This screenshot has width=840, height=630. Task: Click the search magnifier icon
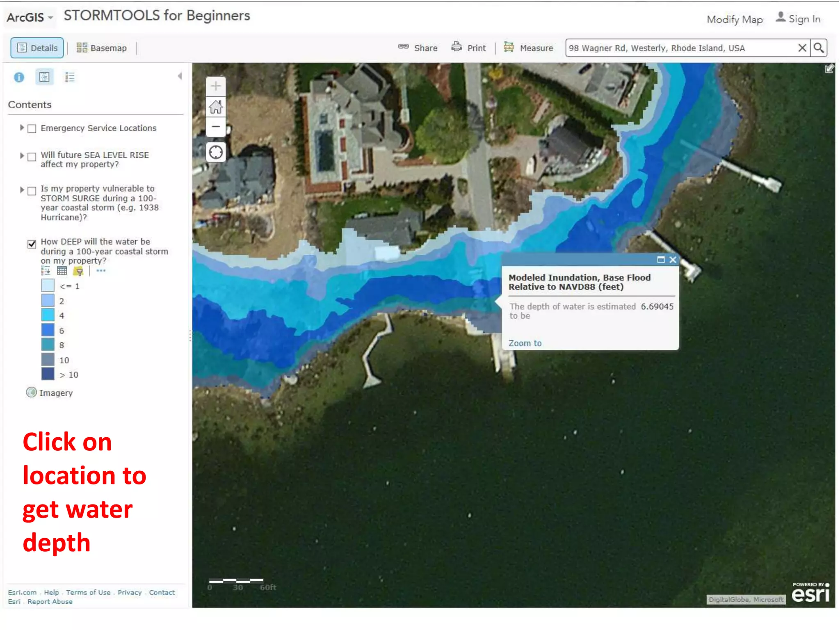[x=819, y=48]
